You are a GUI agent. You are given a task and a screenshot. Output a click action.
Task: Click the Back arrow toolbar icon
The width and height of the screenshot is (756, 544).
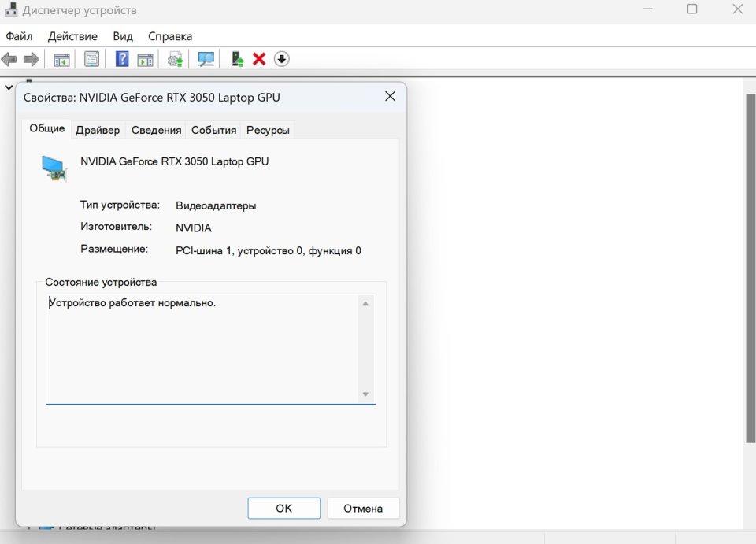9,59
